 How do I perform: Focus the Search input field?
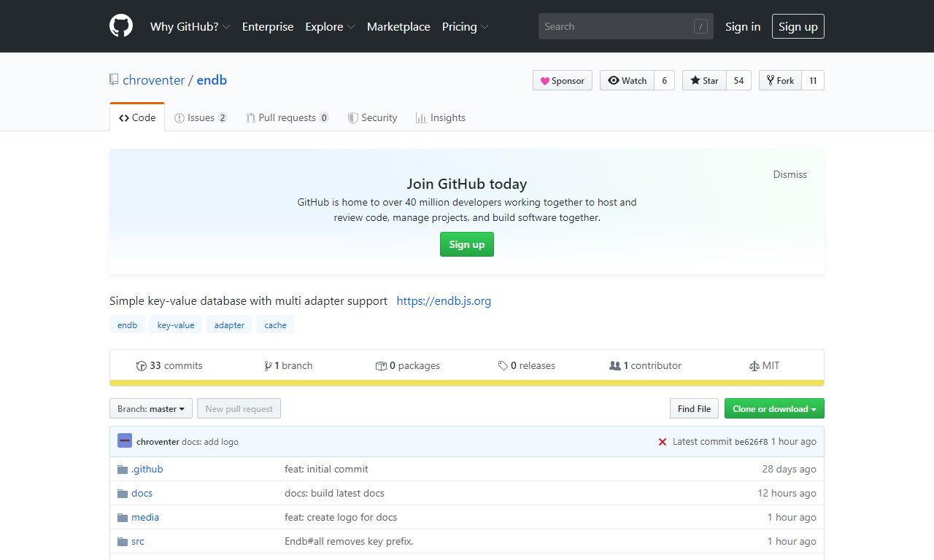point(616,26)
